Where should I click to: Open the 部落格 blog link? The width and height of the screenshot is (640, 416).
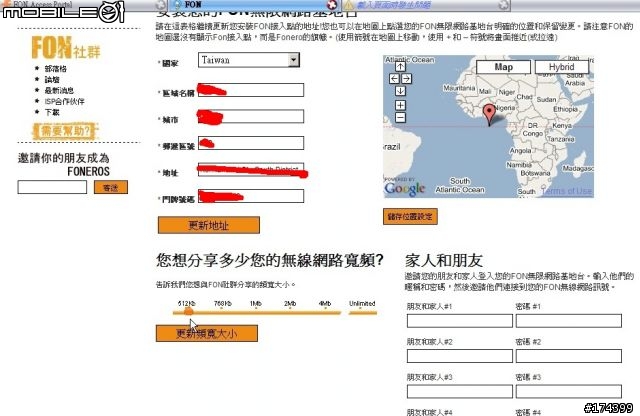pyautogui.click(x=56, y=69)
